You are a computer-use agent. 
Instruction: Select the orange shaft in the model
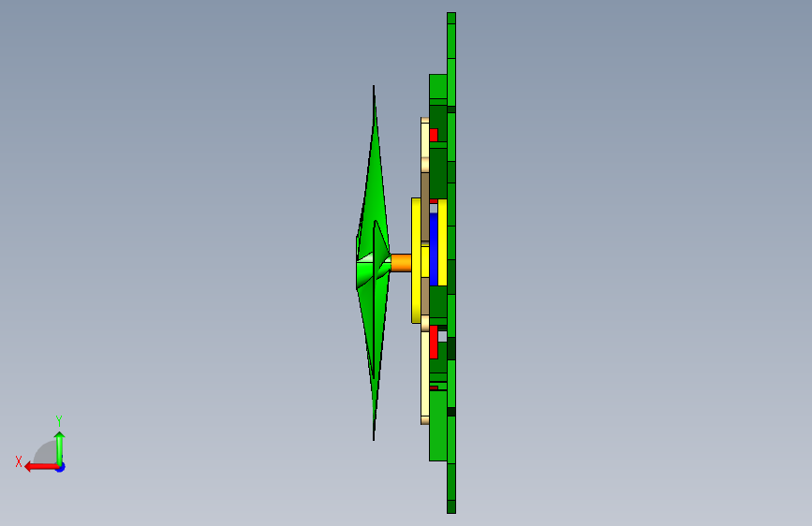tap(401, 262)
